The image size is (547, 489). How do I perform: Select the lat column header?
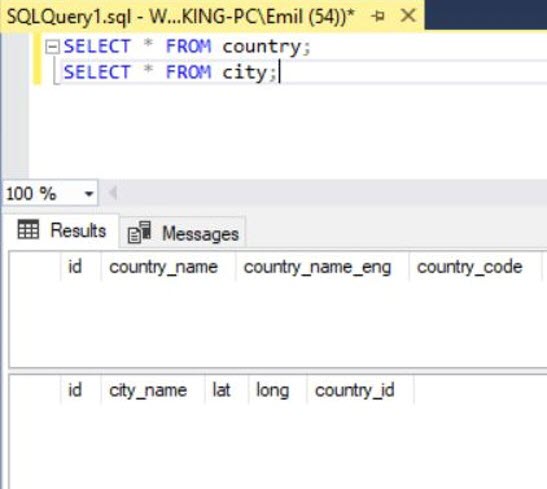pos(227,390)
